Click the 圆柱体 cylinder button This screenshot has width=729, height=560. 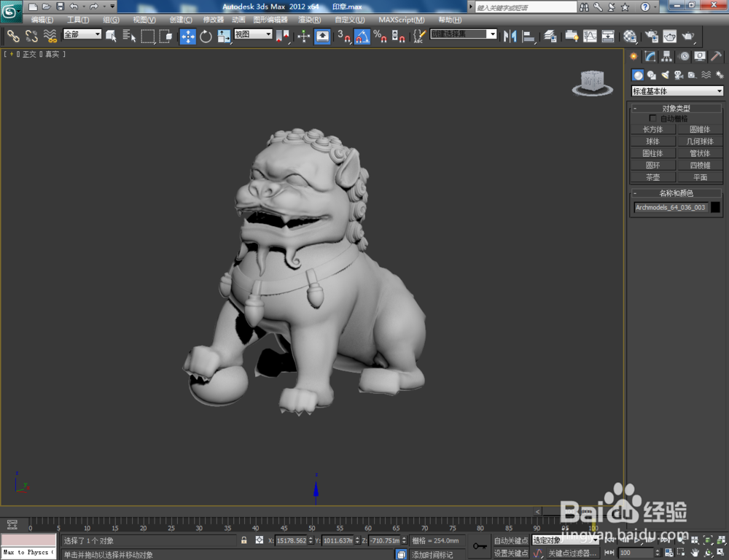point(652,153)
